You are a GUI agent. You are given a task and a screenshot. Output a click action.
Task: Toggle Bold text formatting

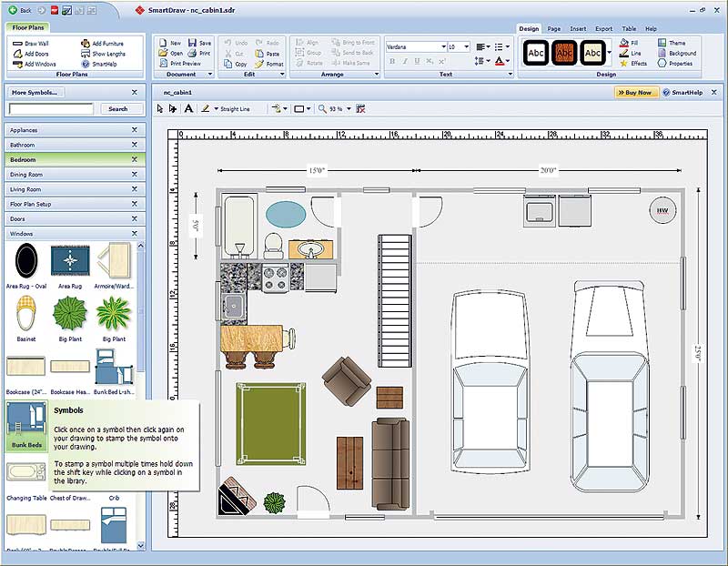[392, 61]
